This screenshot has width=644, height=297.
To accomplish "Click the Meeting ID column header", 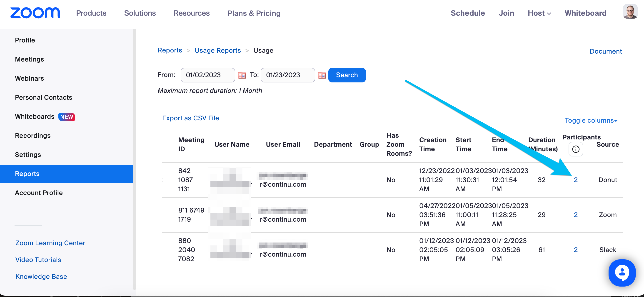I will (191, 144).
